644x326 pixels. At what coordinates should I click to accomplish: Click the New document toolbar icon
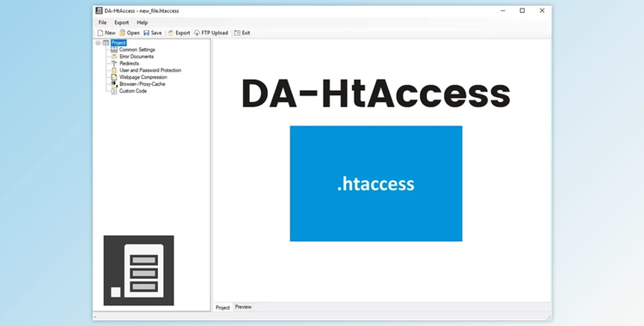[x=100, y=33]
